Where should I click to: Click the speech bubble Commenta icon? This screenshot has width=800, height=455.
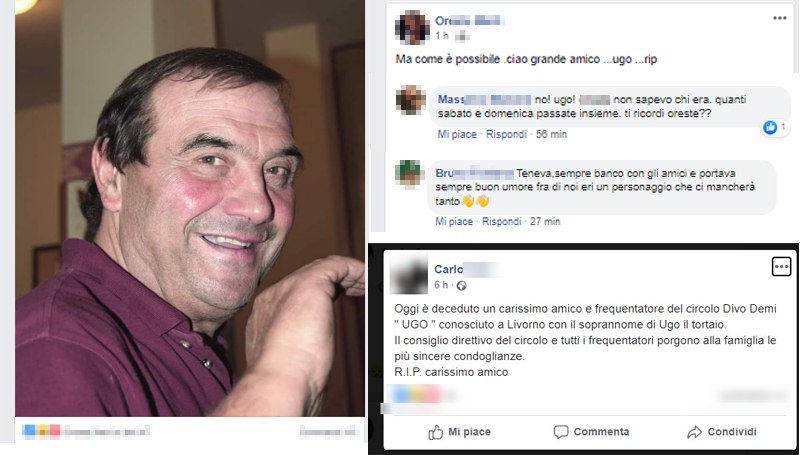561,432
